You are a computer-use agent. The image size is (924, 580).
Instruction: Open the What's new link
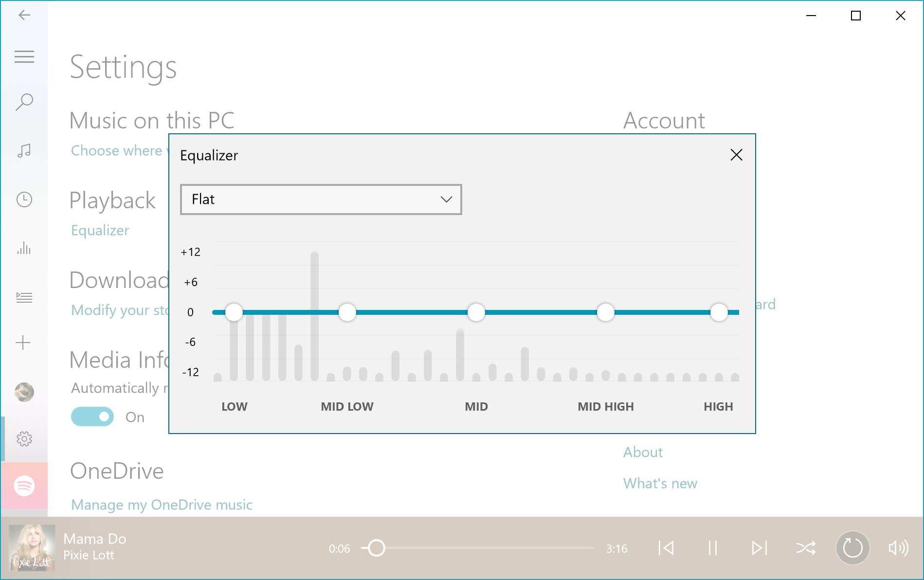660,483
